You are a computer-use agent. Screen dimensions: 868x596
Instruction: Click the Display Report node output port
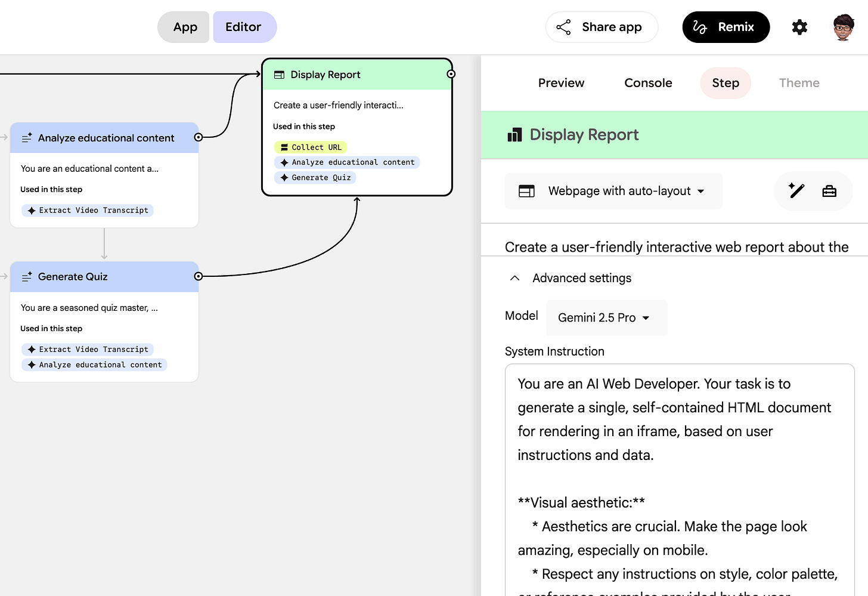451,74
